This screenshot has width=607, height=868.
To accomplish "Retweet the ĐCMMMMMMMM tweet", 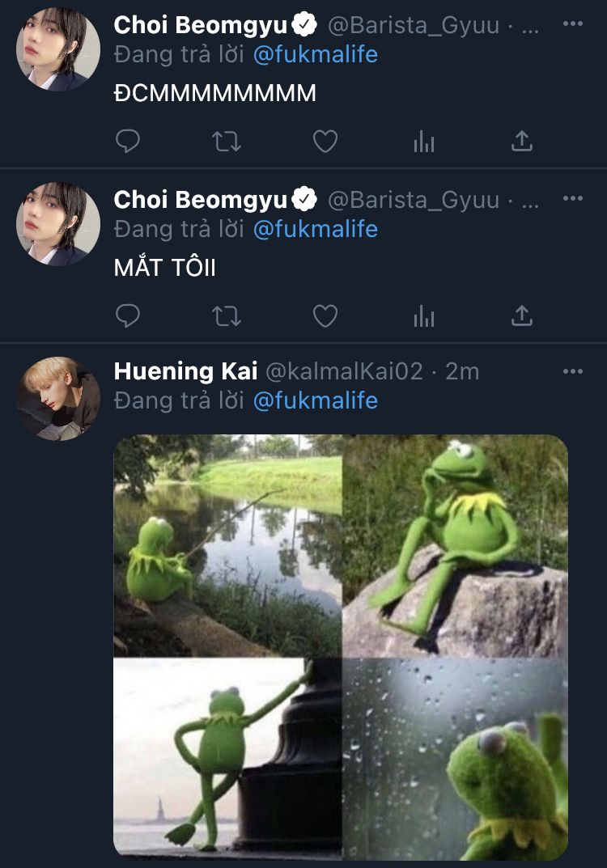I will click(x=226, y=142).
